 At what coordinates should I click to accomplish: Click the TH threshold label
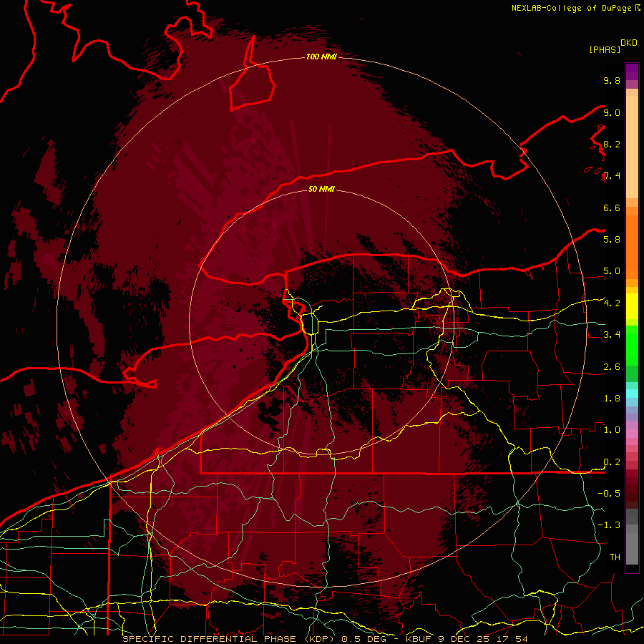tap(615, 557)
